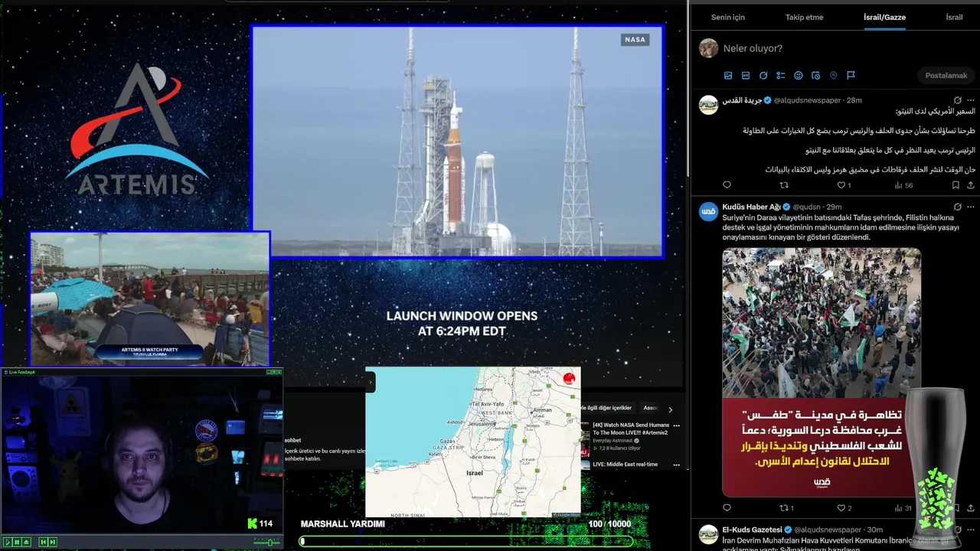Click the NASA launch pad video feed
The width and height of the screenshot is (980, 551).
[x=458, y=142]
